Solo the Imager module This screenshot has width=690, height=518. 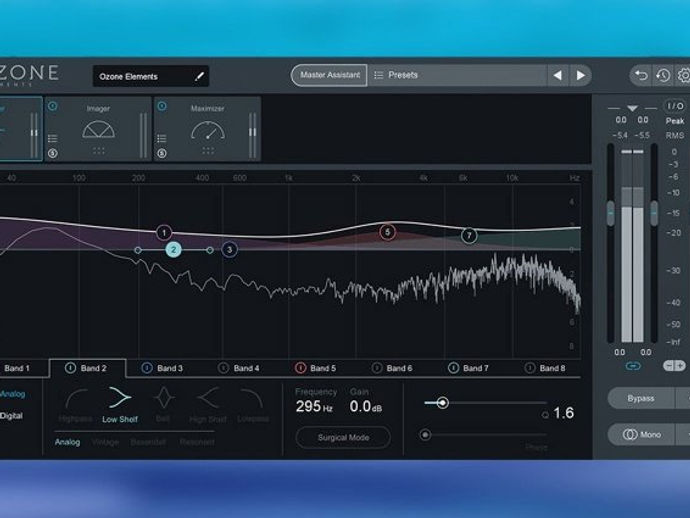pyautogui.click(x=53, y=153)
